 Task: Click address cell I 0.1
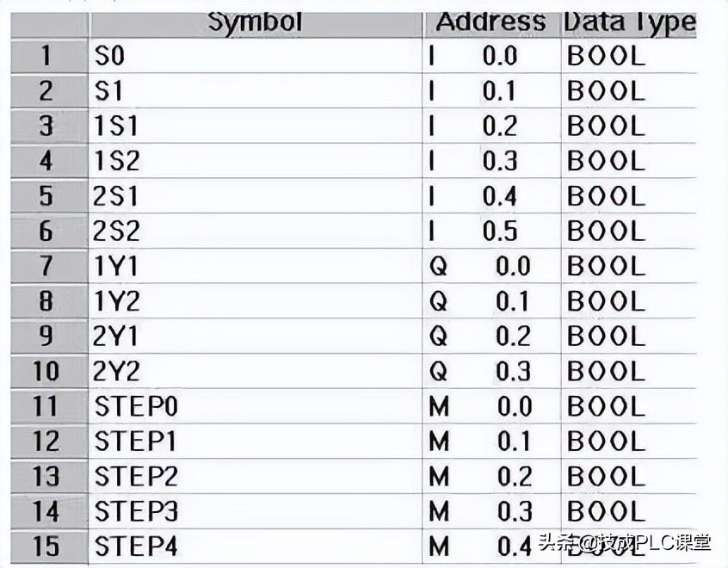pos(490,91)
